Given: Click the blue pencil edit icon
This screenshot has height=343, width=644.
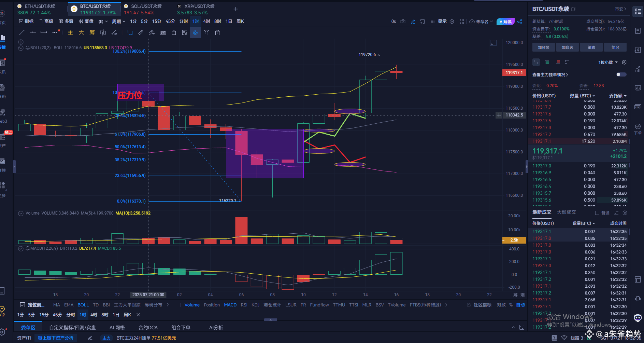Looking at the screenshot, I should coord(413,21).
